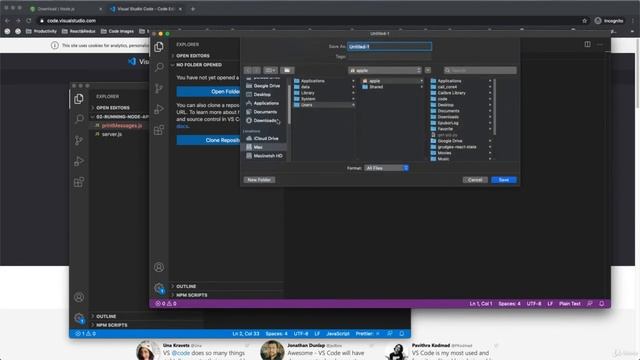Click Save As filename field

click(x=389, y=47)
